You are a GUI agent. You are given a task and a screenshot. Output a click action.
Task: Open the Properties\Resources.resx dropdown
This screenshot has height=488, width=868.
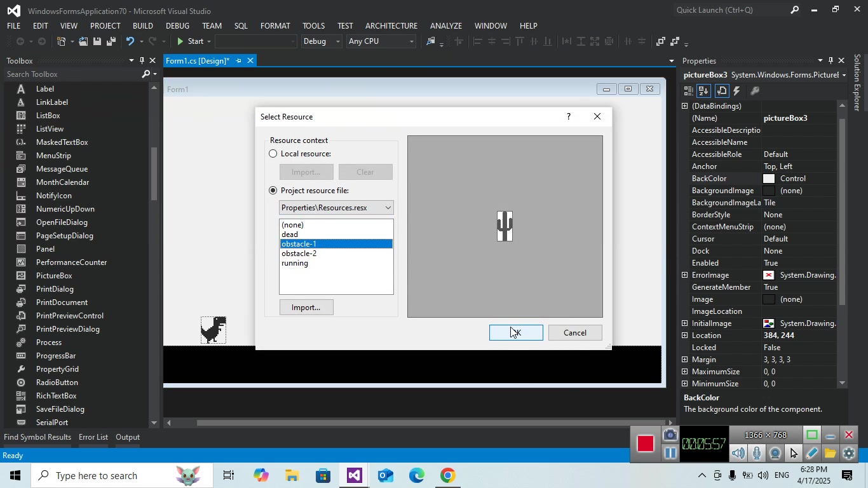click(x=336, y=208)
